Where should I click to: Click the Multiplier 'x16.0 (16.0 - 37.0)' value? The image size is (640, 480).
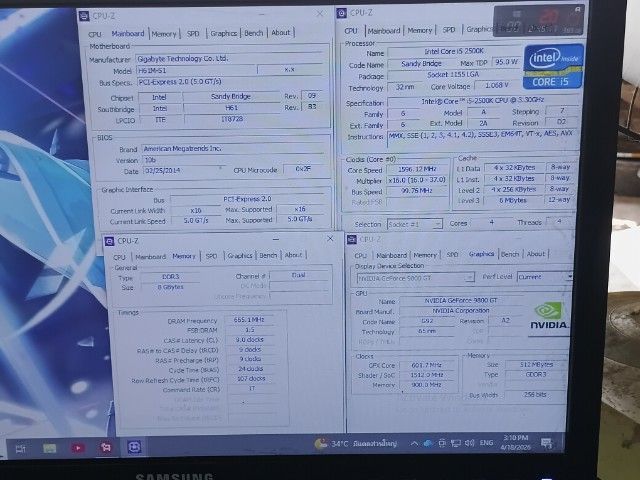pos(417,180)
